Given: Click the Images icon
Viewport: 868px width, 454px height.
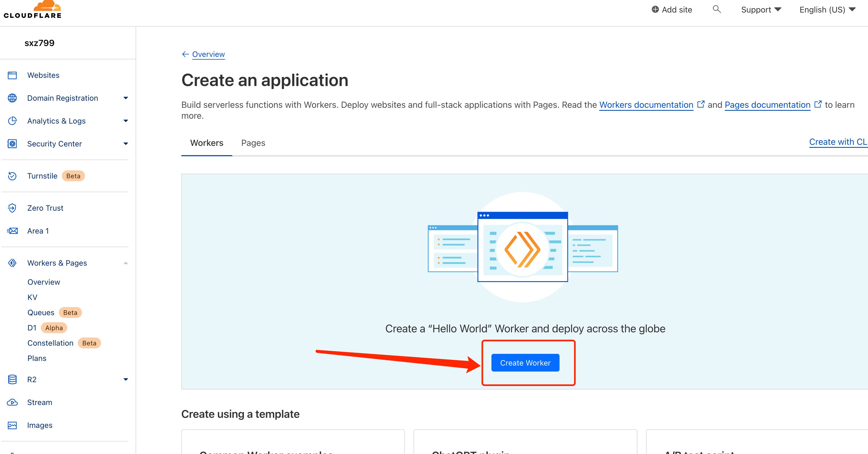Looking at the screenshot, I should [x=13, y=425].
